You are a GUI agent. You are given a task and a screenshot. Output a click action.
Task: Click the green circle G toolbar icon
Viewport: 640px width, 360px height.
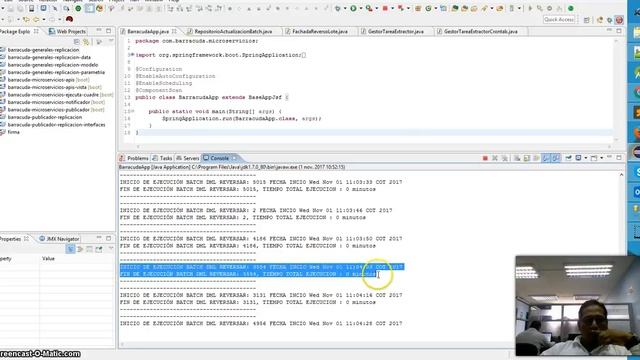[x=428, y=8]
